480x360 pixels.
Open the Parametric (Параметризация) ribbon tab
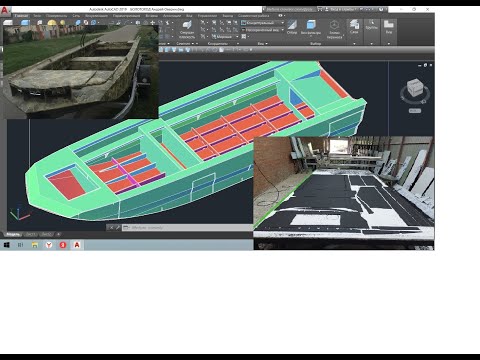[x=126, y=16]
